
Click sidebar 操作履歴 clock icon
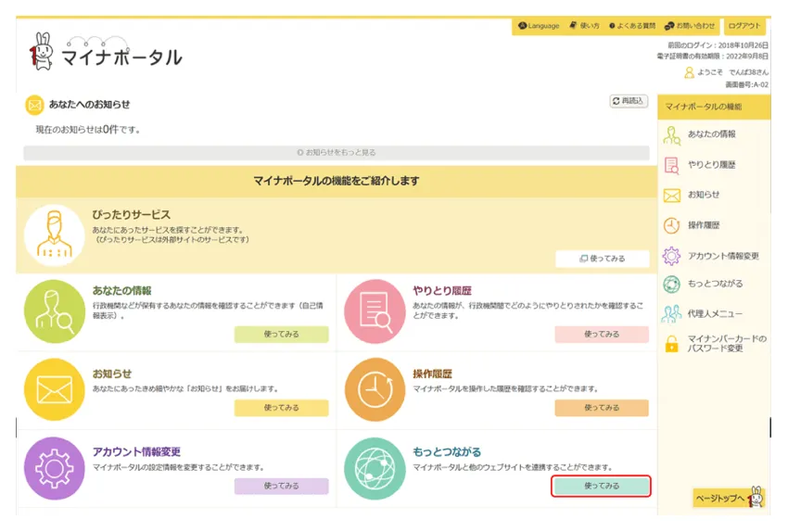[x=671, y=225]
